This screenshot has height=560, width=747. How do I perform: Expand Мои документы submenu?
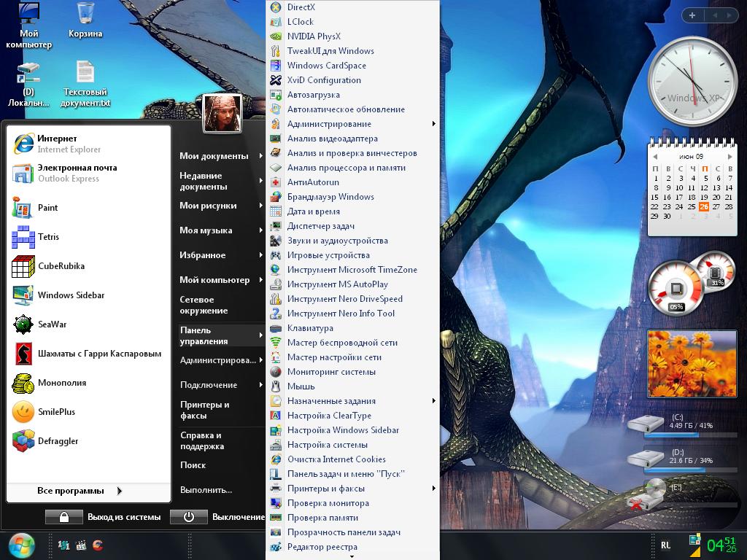tap(220, 156)
